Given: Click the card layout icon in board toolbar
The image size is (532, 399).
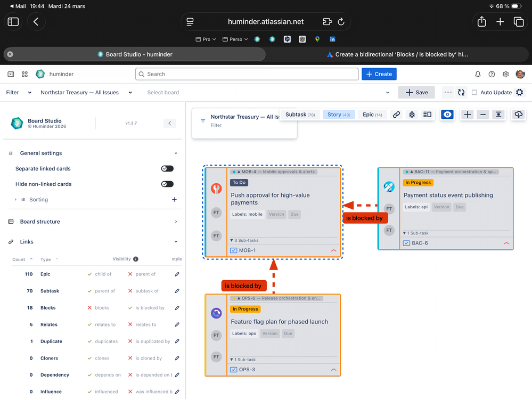Looking at the screenshot, I should pos(427,115).
